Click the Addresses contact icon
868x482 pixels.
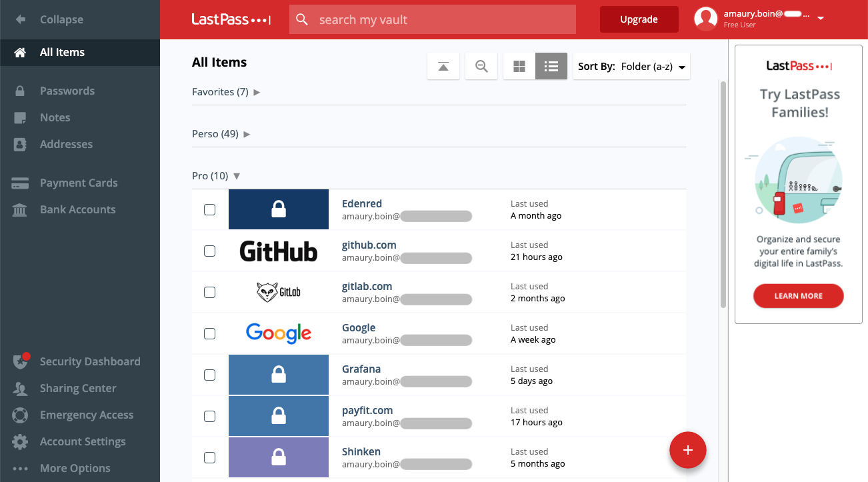click(x=20, y=144)
